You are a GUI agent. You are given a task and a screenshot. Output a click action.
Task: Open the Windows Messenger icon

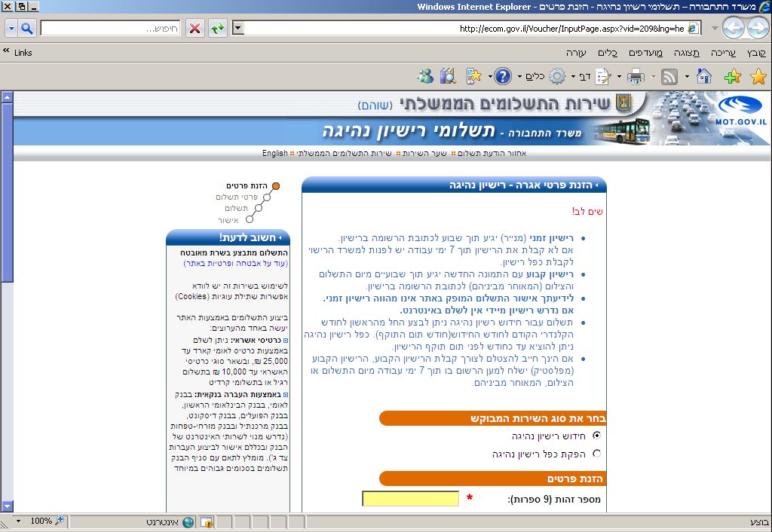click(x=425, y=76)
